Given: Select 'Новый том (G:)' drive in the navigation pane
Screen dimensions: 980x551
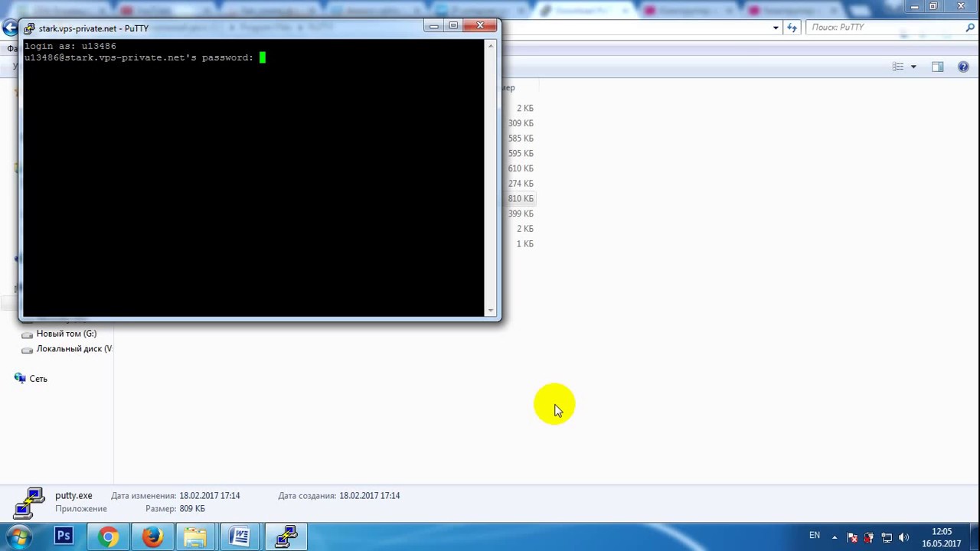Looking at the screenshot, I should pos(67,334).
